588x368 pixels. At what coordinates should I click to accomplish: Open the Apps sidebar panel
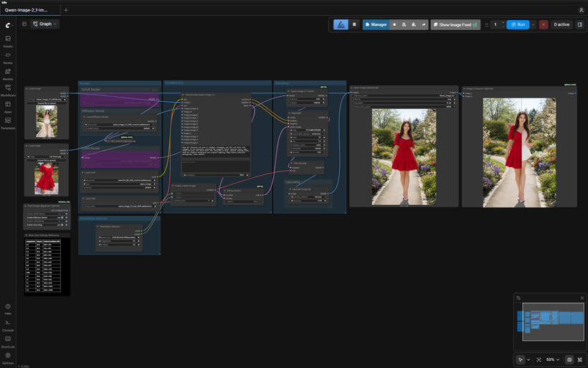point(8,107)
